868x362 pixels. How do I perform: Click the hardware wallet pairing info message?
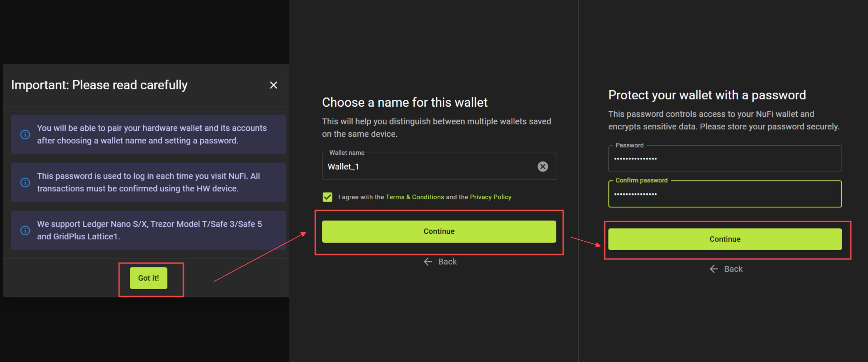(152, 134)
